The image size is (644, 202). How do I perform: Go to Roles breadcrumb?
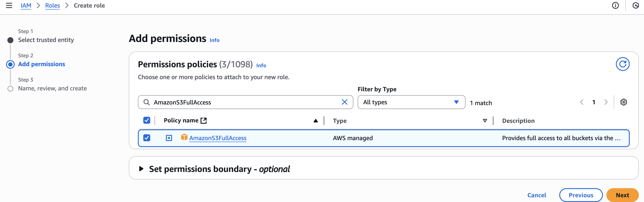(x=53, y=5)
